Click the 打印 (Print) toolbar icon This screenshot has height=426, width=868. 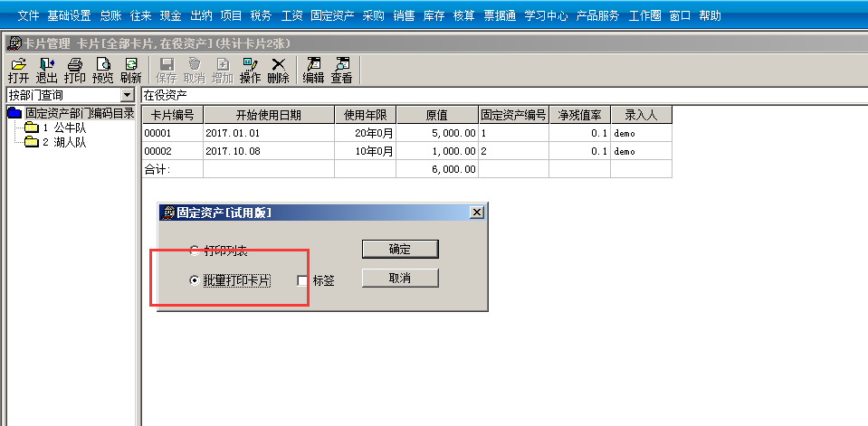[75, 71]
